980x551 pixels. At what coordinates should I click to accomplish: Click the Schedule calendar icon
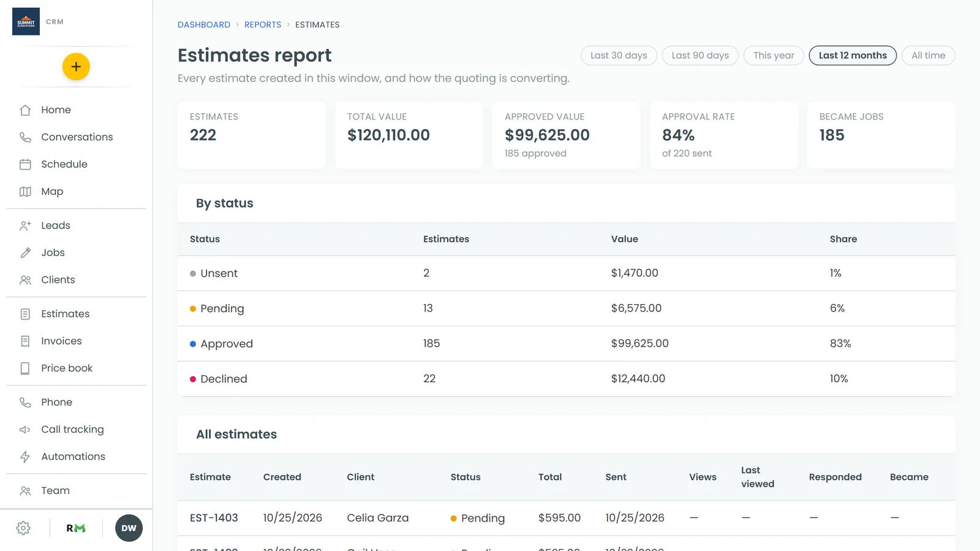click(25, 164)
